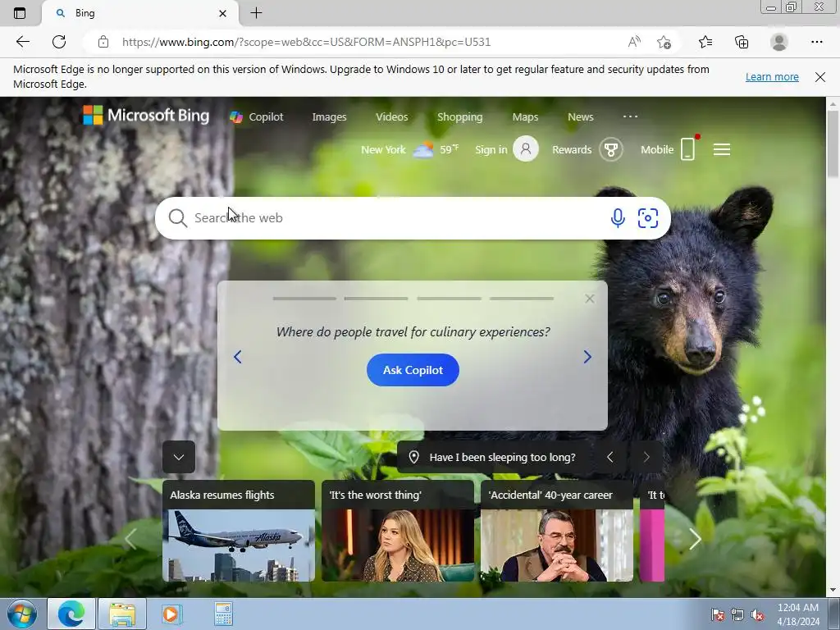The image size is (840, 630).
Task: Open Edge Settings and more menu
Action: (816, 42)
